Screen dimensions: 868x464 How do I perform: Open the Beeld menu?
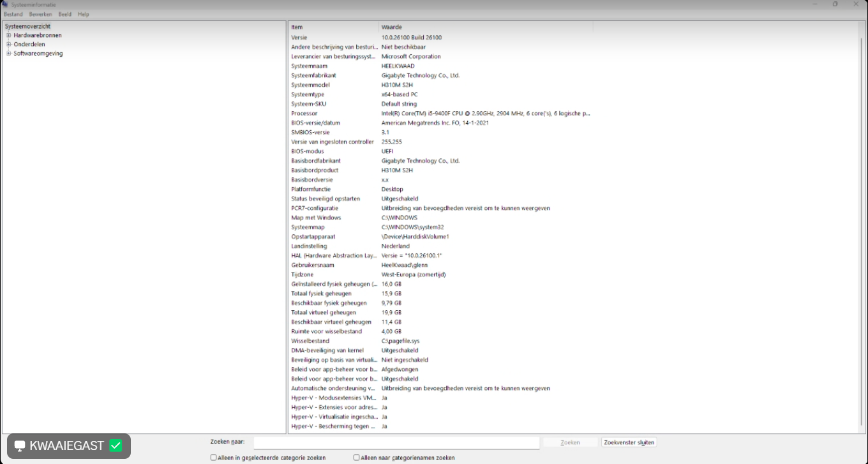pos(64,14)
